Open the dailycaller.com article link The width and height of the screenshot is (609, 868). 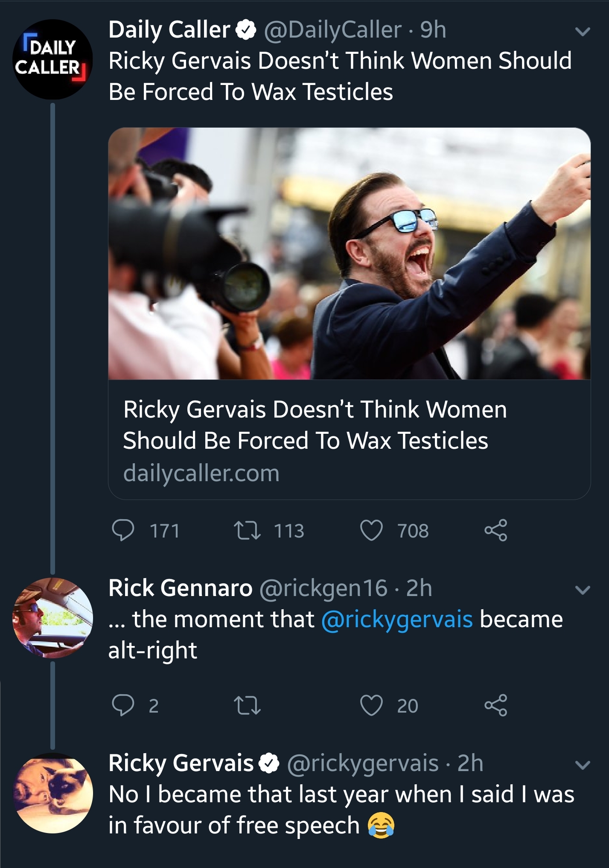click(x=349, y=440)
